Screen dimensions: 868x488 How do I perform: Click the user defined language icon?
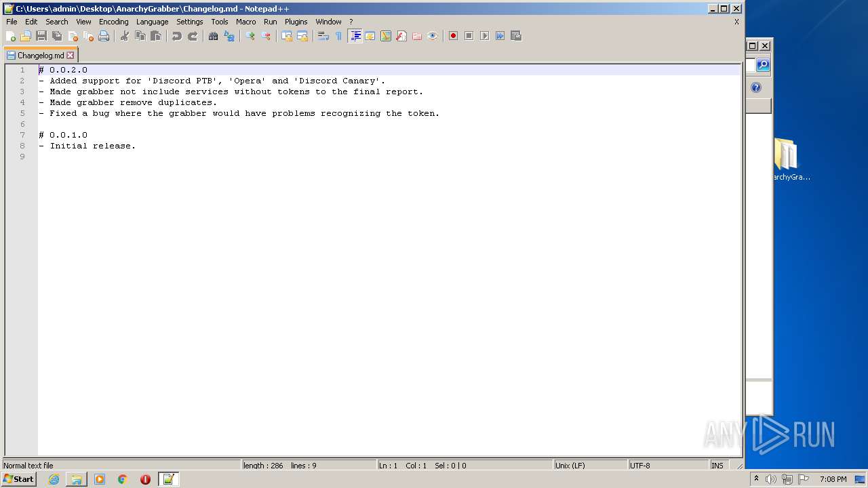370,36
